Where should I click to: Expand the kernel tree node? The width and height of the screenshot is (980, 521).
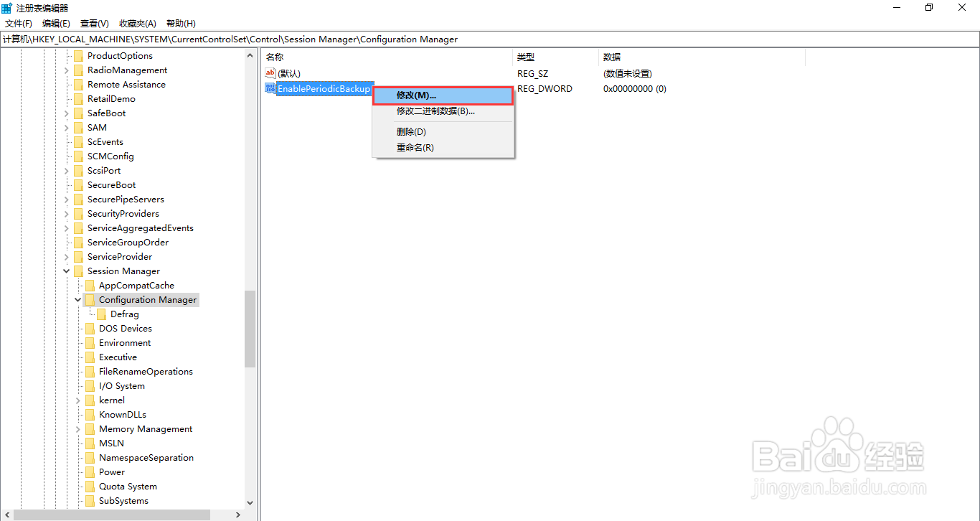pyautogui.click(x=77, y=400)
